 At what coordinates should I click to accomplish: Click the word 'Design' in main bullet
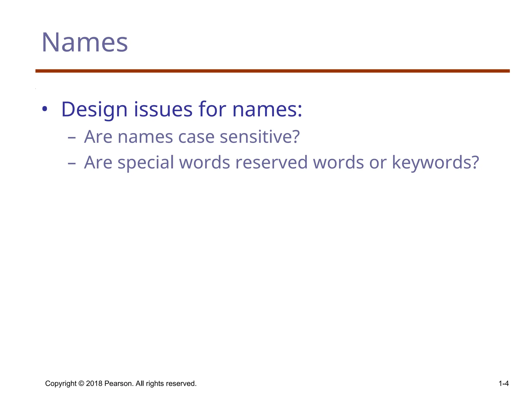[x=94, y=109]
